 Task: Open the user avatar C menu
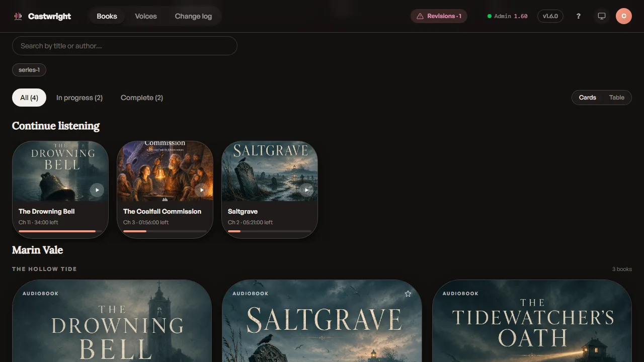pos(624,16)
